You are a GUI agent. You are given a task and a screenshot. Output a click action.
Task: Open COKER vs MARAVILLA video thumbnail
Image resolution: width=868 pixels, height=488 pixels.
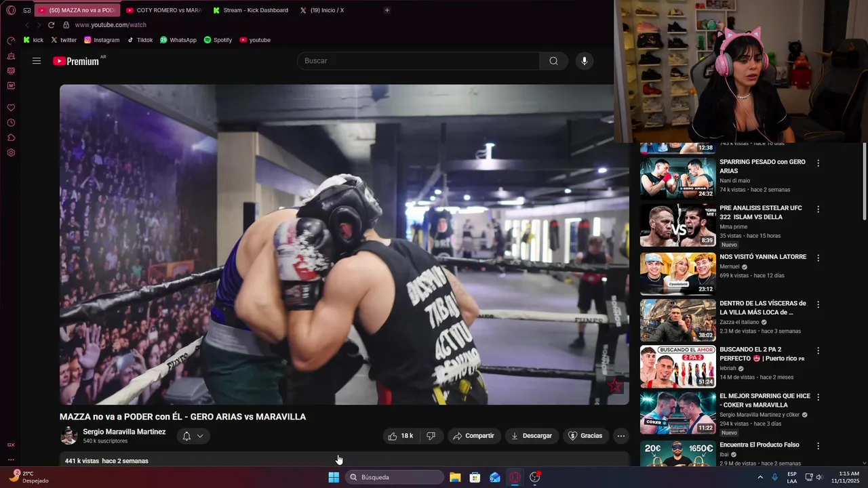678,413
